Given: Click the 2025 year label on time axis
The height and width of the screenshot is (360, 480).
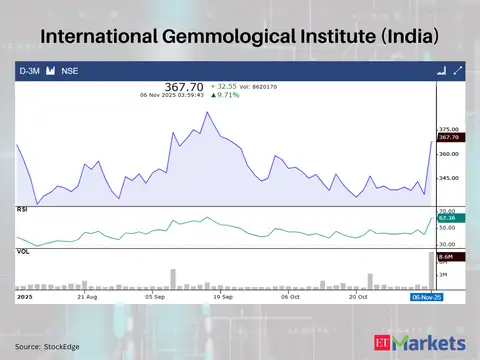Looking at the screenshot, I should pos(25,297).
